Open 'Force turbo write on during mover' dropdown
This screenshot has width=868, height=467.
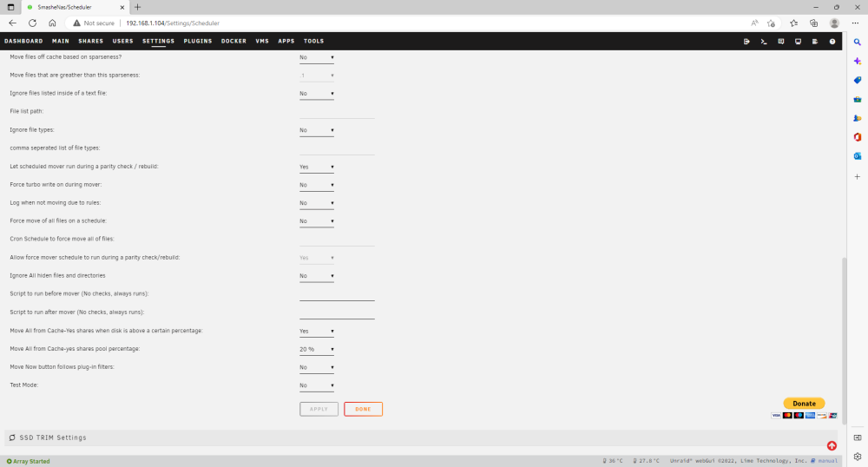pos(317,186)
